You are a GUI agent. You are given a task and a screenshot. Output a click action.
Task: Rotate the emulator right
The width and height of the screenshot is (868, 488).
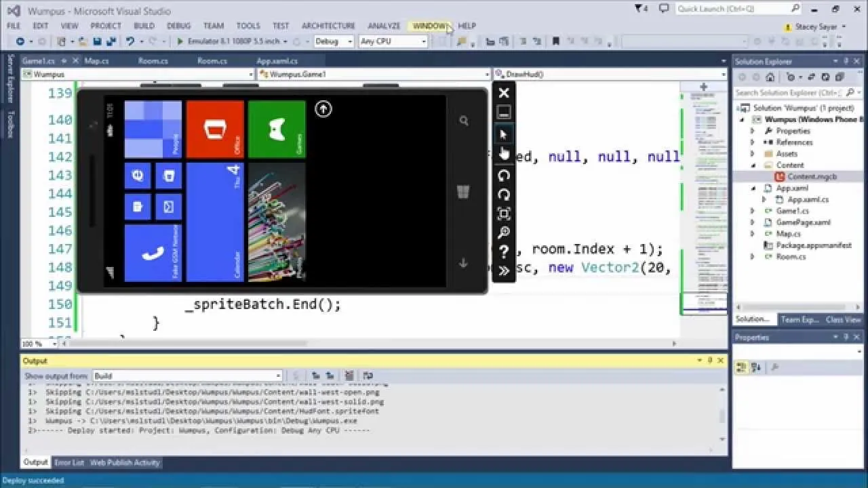coord(504,195)
